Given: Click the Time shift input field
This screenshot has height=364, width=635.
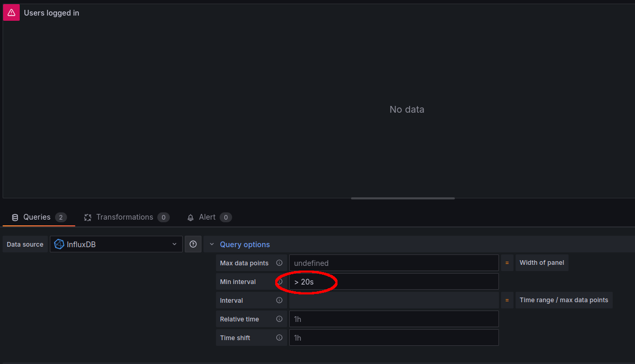Looking at the screenshot, I should click(394, 338).
